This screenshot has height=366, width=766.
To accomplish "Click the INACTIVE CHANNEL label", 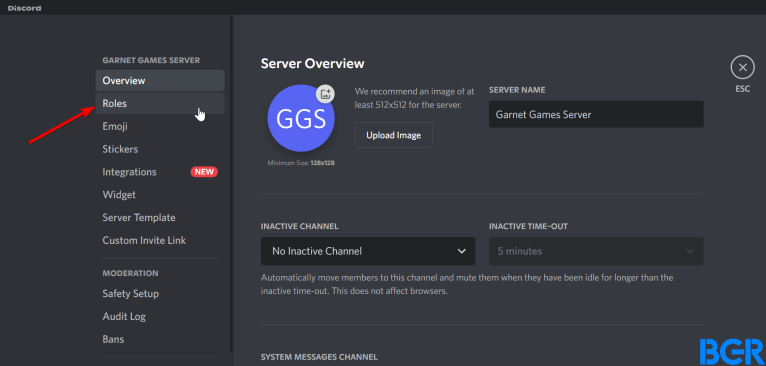I will click(x=299, y=227).
